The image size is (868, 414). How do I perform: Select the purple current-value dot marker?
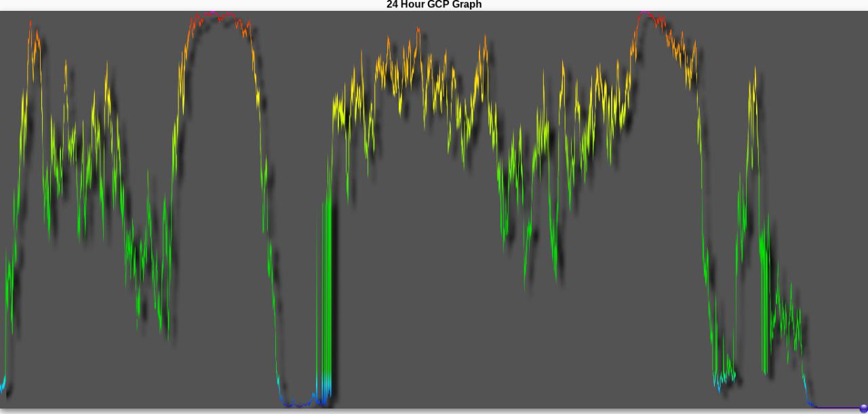(x=863, y=408)
